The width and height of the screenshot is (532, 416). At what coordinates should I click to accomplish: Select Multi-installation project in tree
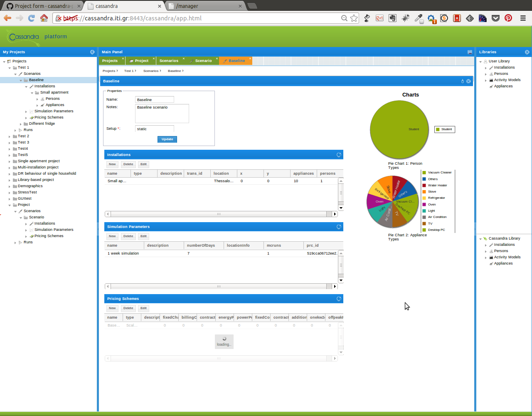(x=38, y=168)
